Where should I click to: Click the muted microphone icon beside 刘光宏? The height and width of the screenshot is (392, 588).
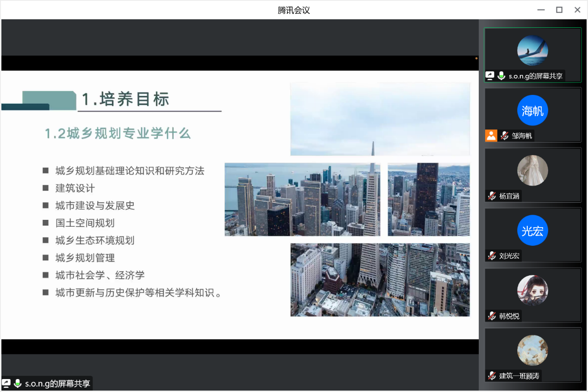click(x=492, y=255)
